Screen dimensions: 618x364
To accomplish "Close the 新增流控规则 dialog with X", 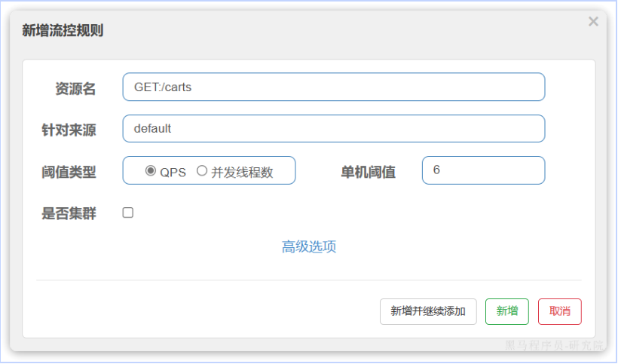I will [593, 22].
